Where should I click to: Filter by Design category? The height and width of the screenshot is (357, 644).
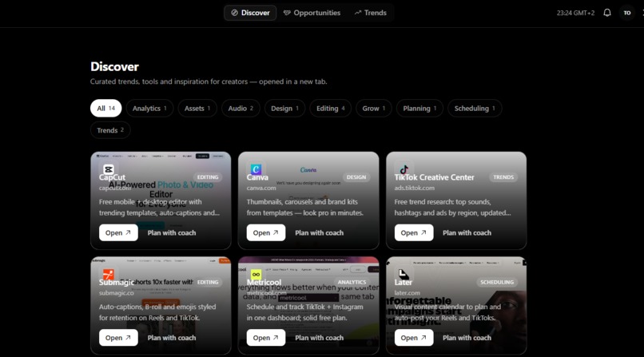pyautogui.click(x=284, y=109)
